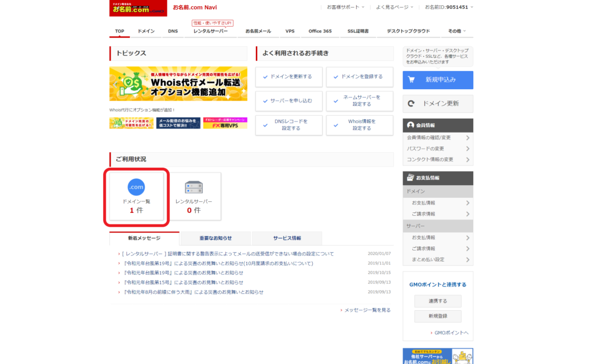Viewport: 593px width, 364px height.
Task: Open the 台風第19号 10月度請求 message
Action: click(218, 263)
